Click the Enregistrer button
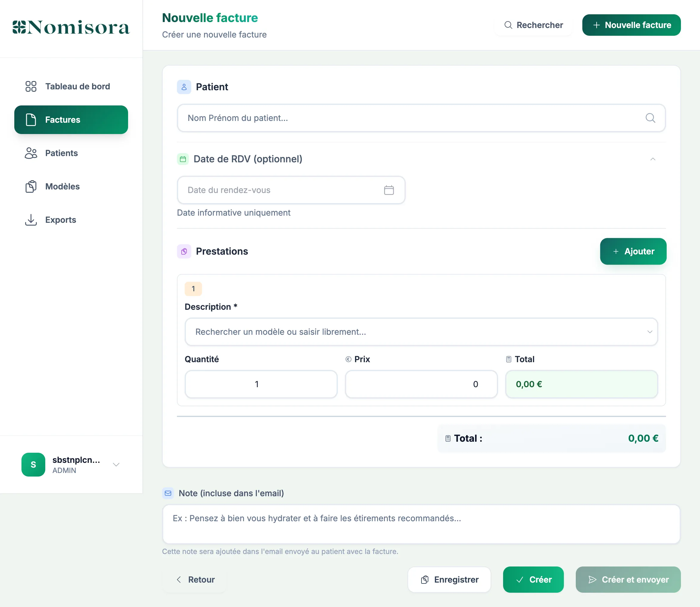This screenshot has height=607, width=700. (449, 580)
